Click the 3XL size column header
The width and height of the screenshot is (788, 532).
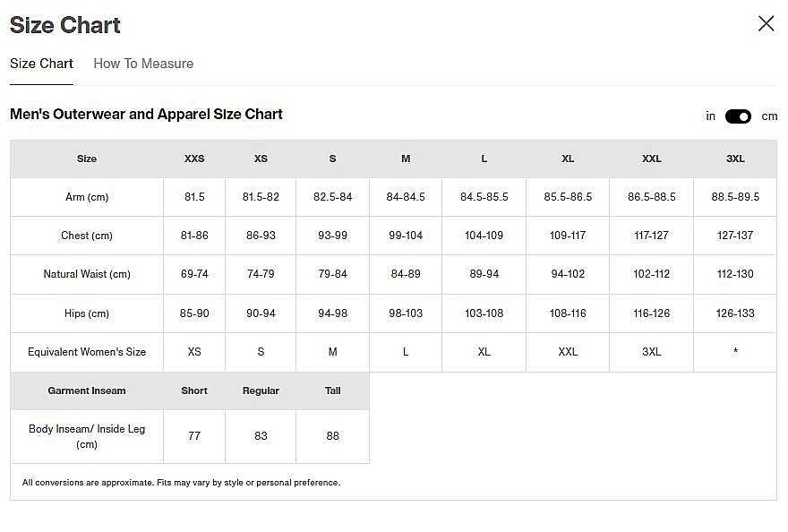point(735,159)
